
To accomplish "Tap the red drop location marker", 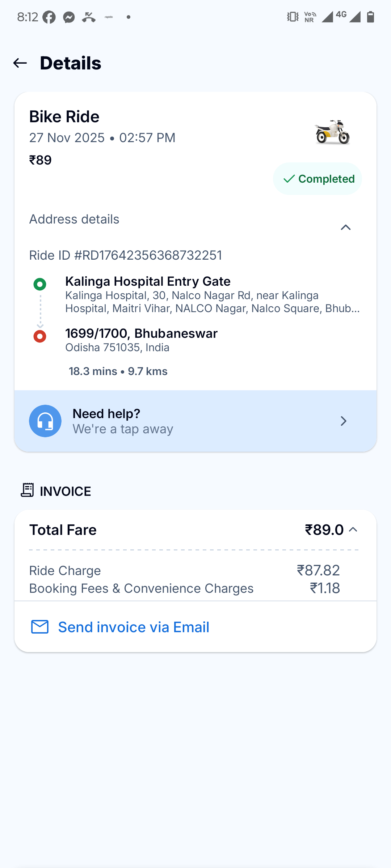I will 40,336.
